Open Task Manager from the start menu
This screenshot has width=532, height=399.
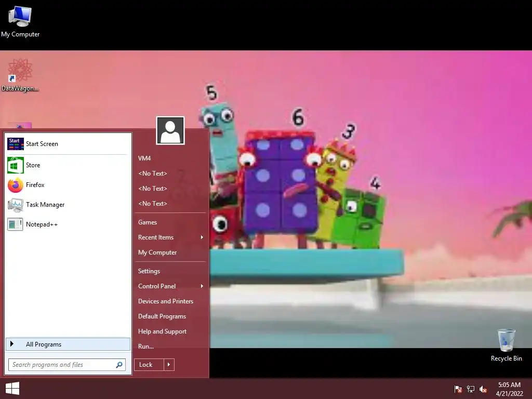[x=68, y=205]
